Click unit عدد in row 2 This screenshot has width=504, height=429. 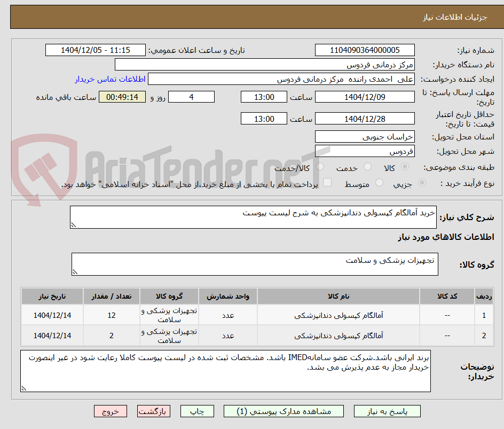pyautogui.click(x=228, y=336)
